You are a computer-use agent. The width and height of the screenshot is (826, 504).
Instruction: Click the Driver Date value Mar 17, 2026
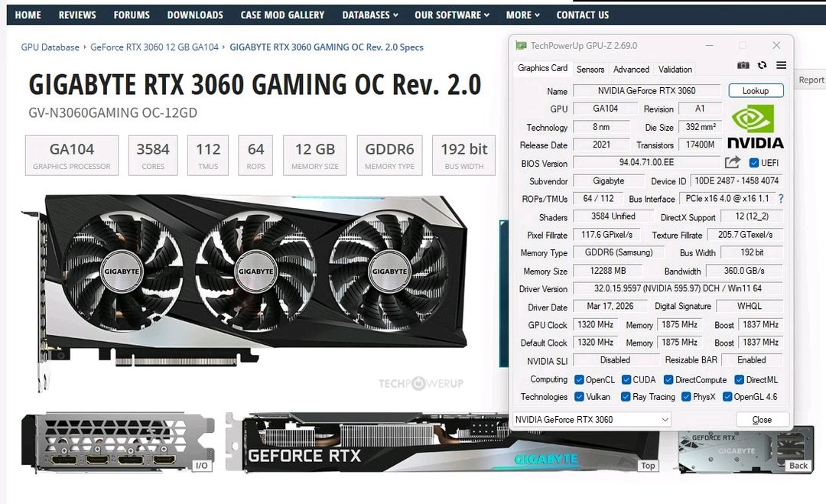tap(610, 306)
